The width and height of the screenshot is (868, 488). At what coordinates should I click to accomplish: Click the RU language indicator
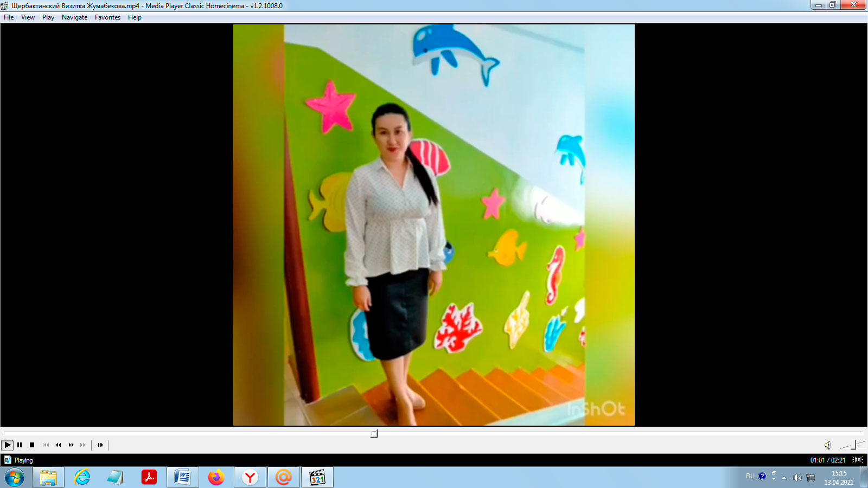click(750, 476)
